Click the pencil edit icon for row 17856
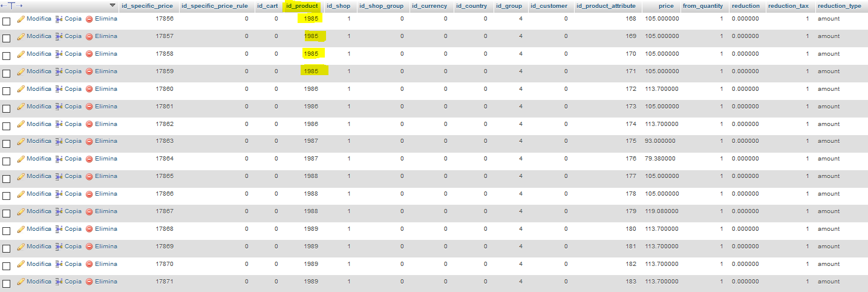 21,19
